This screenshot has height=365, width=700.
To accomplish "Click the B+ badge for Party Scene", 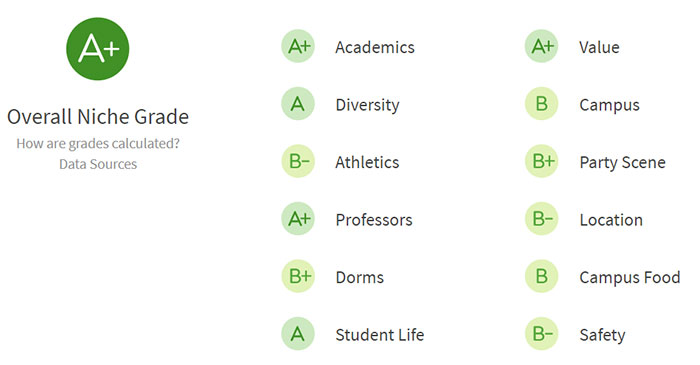I will click(x=542, y=161).
